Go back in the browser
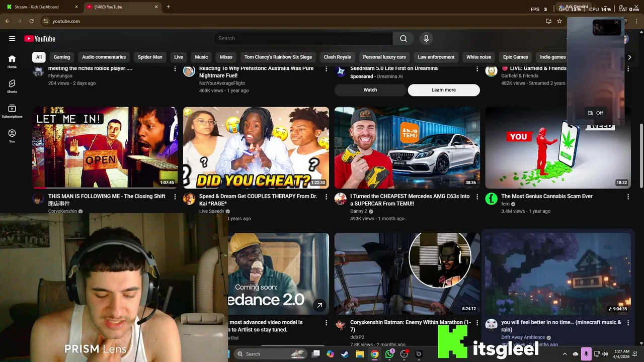The height and width of the screenshot is (362, 644). (8, 21)
